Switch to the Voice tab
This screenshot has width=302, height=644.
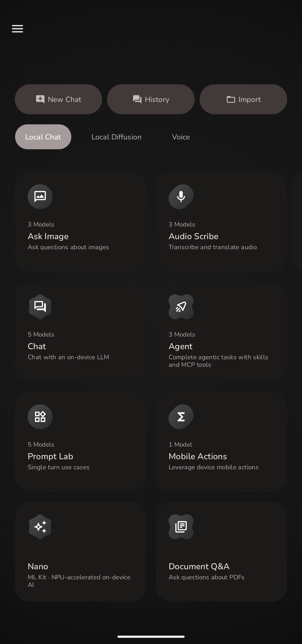(181, 137)
